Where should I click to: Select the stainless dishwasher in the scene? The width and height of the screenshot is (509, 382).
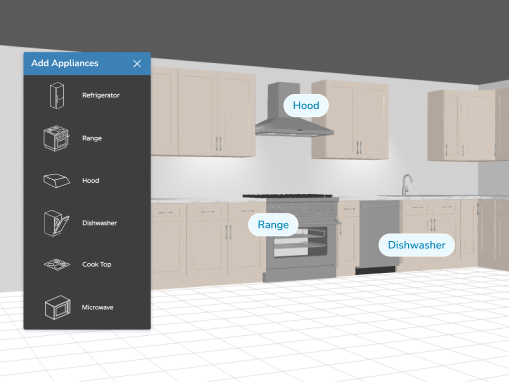pos(379,237)
